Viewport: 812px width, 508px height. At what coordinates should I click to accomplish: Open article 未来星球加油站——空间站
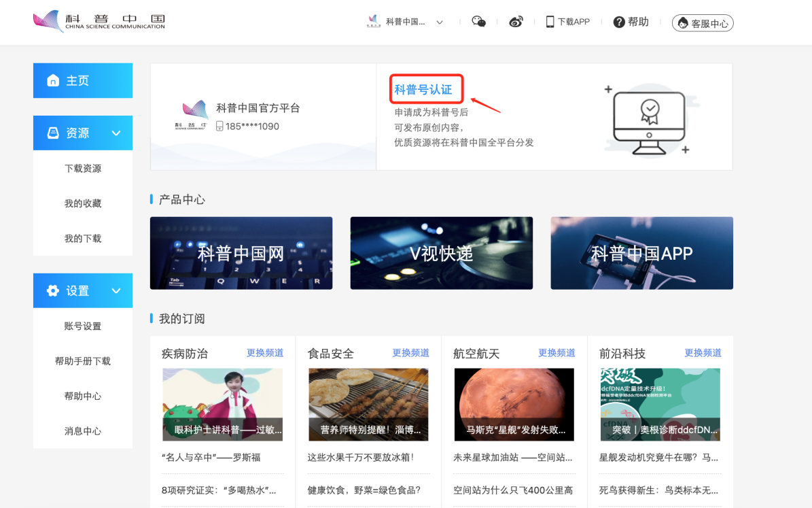click(x=512, y=457)
